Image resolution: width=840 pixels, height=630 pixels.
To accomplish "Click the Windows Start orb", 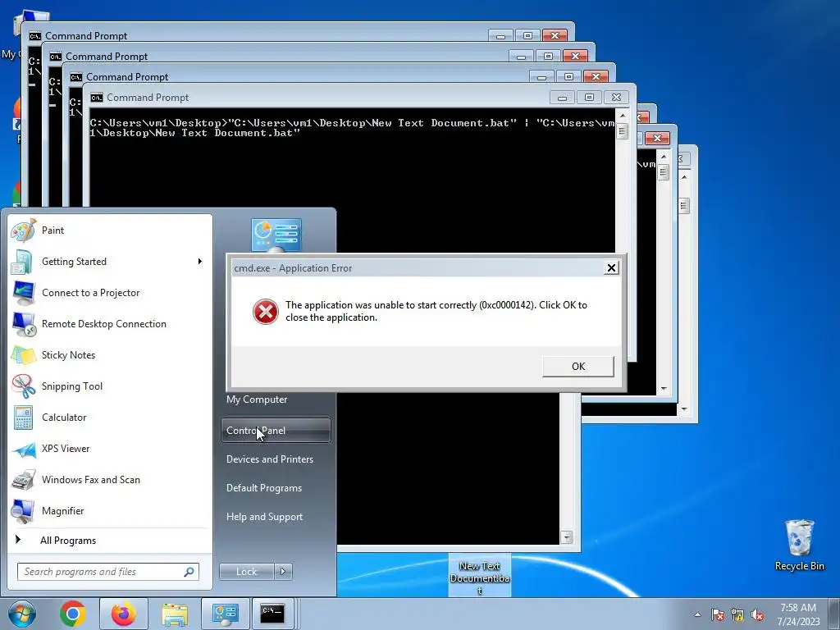I will pos(22,614).
